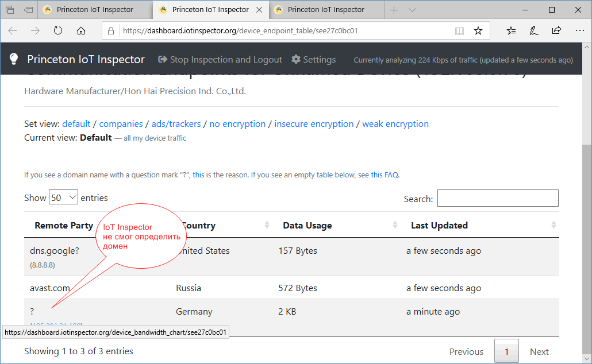This screenshot has width=592, height=364.
Task: Click the 157 Bytes data usage cell
Action: (298, 251)
